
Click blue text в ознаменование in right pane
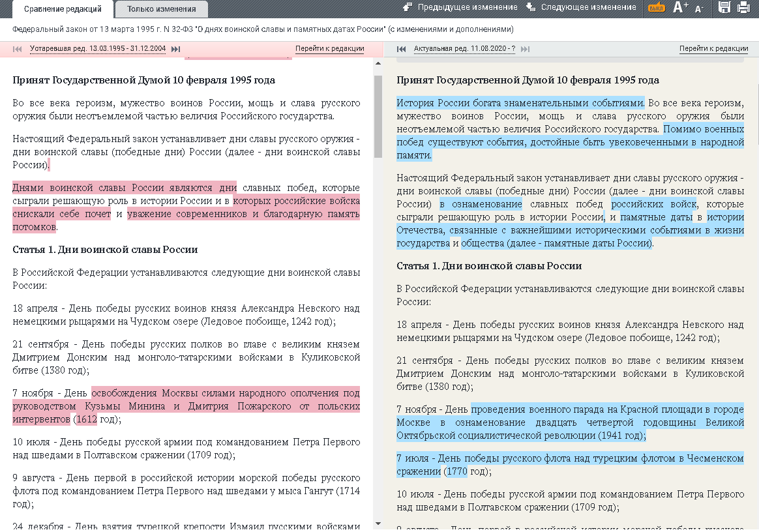[481, 204]
